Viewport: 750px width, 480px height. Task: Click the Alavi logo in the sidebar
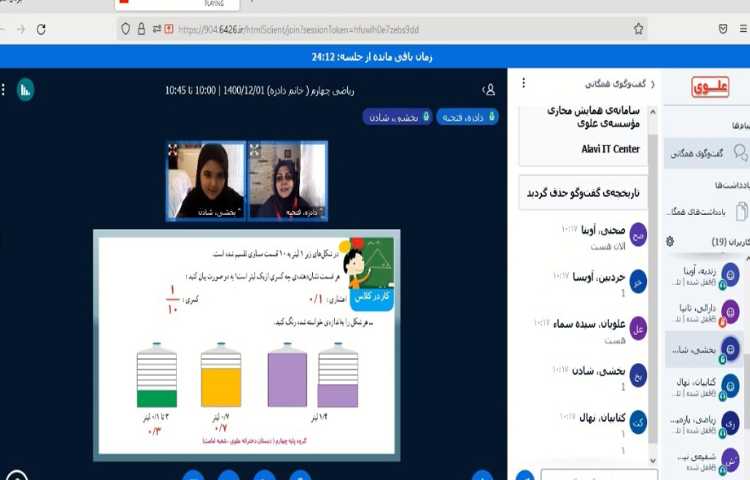pyautogui.click(x=711, y=88)
